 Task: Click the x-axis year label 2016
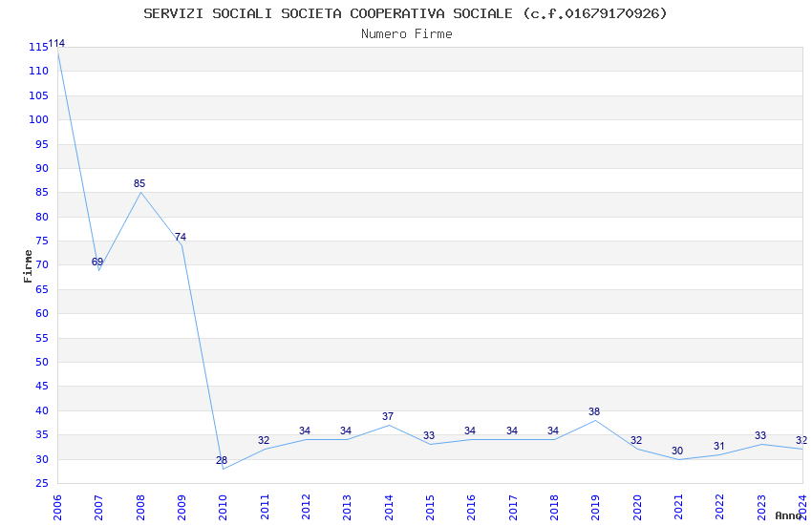pyautogui.click(x=472, y=507)
